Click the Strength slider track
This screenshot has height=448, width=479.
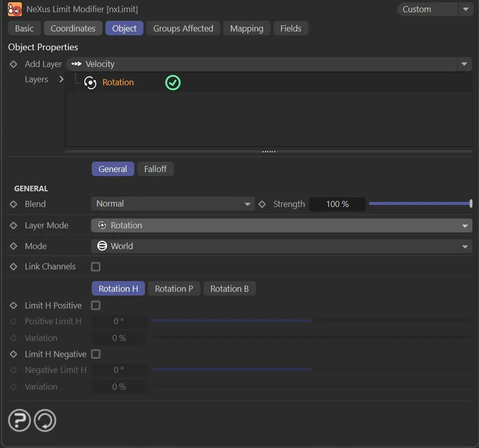[420, 204]
